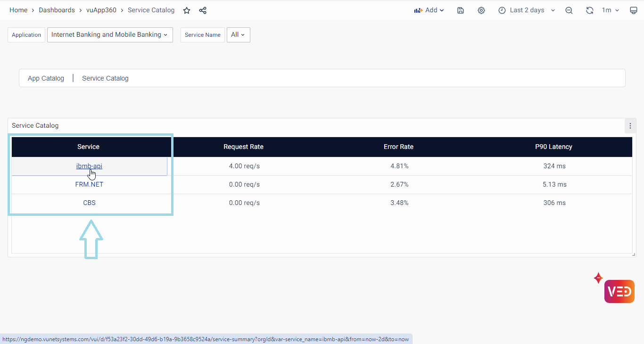Viewport: 644px width, 344px height.
Task: Open the Last 2 days time picker
Action: 527,10
